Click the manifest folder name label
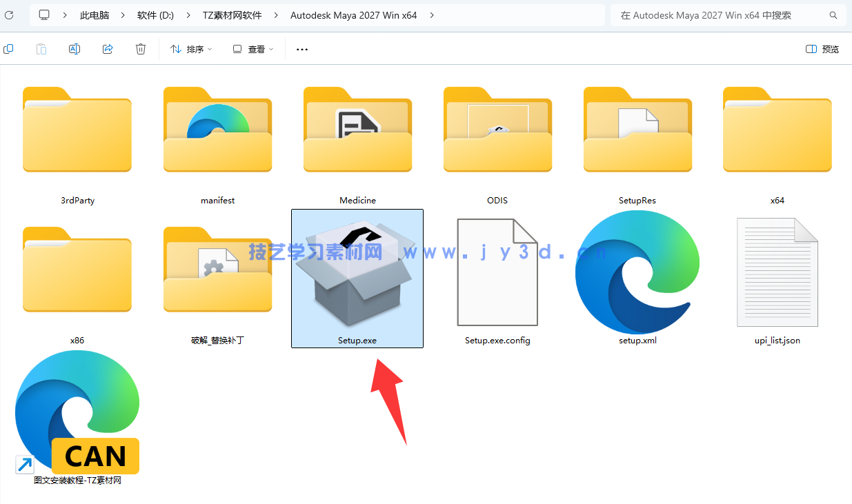This screenshot has width=852, height=504. tap(217, 200)
